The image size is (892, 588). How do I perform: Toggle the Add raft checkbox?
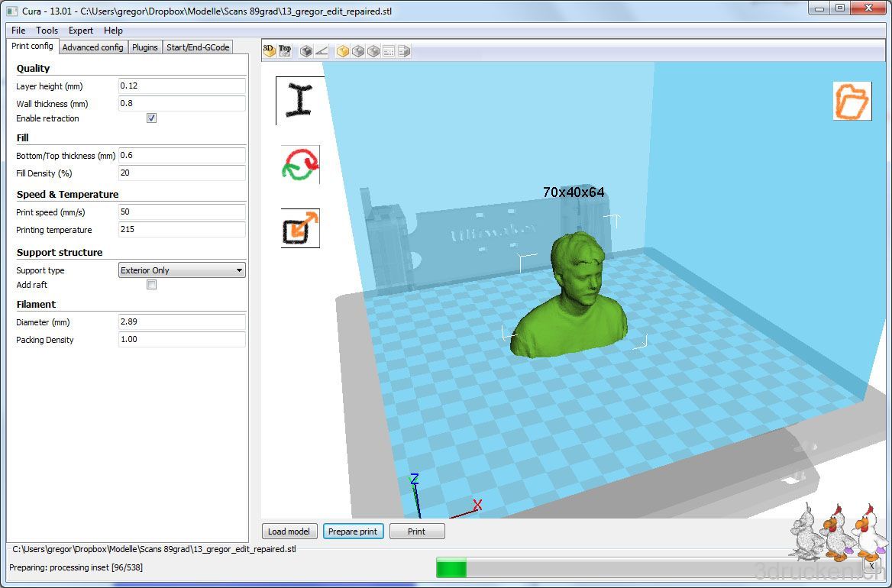click(151, 285)
